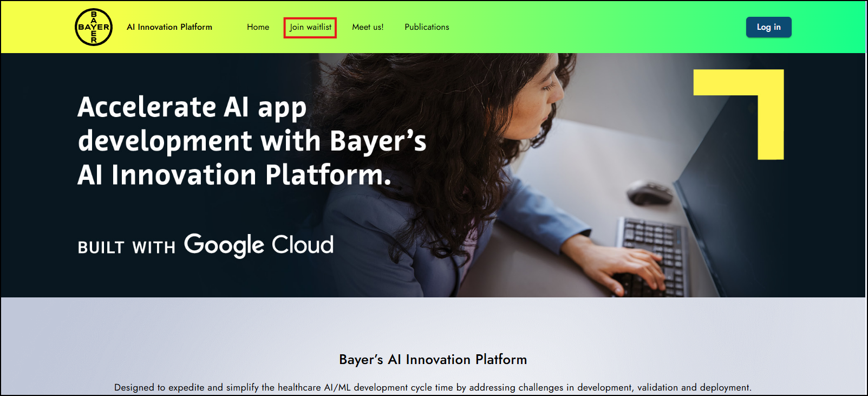Click the Log in button

coord(768,27)
